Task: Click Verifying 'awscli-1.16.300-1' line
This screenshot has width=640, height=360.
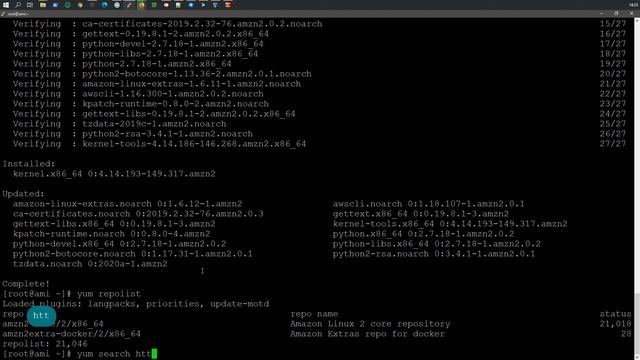Action: click(x=138, y=94)
